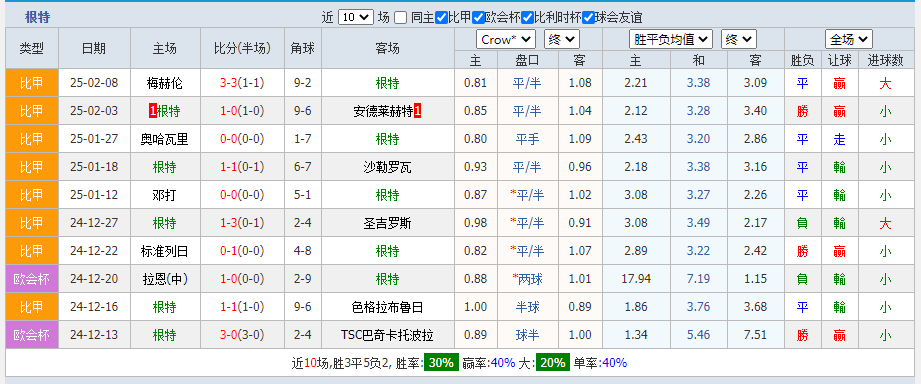The width and height of the screenshot is (921, 384).
Task: Click away team 色格拉布鲁日 in 24-12-16 row
Action: [388, 307]
